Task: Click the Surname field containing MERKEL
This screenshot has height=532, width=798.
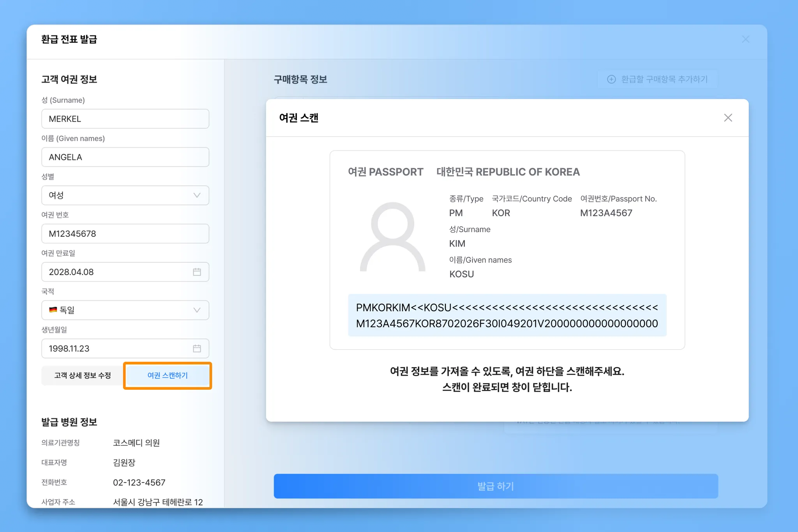Action: (125, 119)
